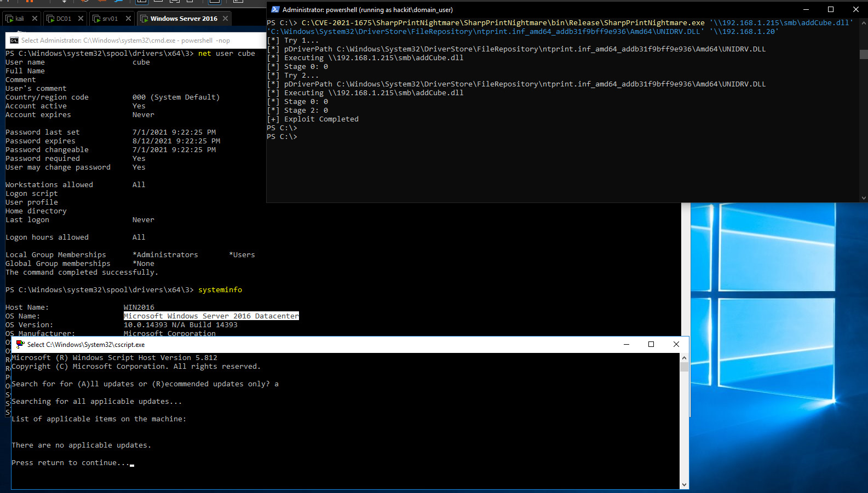The height and width of the screenshot is (493, 868).
Task: Close the srv01 tab
Action: click(x=128, y=19)
